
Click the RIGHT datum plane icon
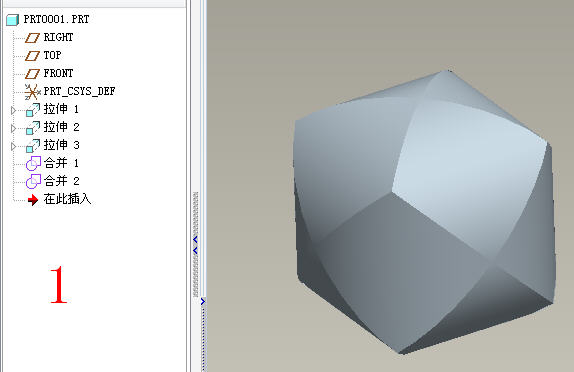[x=32, y=38]
